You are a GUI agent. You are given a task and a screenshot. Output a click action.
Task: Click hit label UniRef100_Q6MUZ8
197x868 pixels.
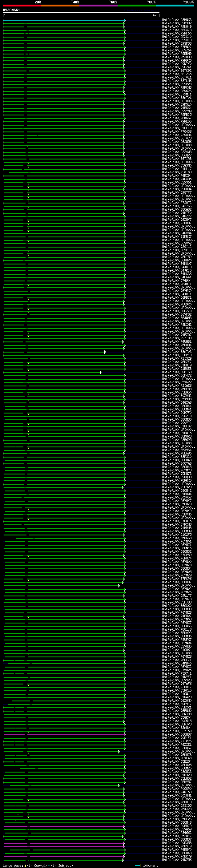[x=177, y=755]
